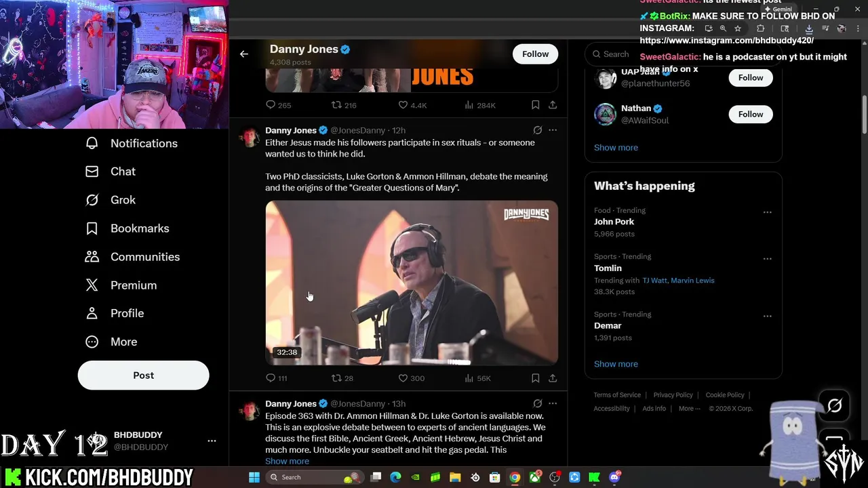Share the post with 56K views
This screenshot has height=488, width=868.
click(553, 378)
